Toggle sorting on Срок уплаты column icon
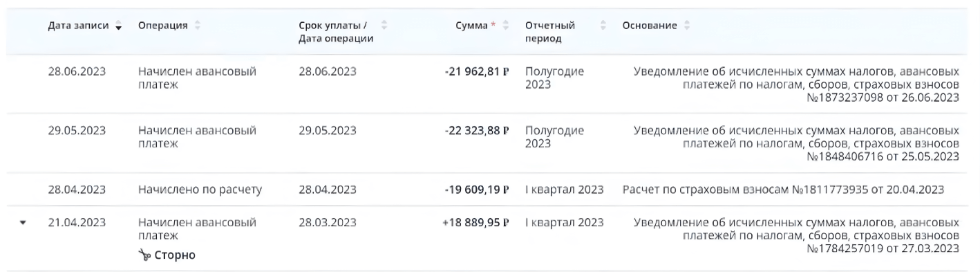 pos(384,26)
